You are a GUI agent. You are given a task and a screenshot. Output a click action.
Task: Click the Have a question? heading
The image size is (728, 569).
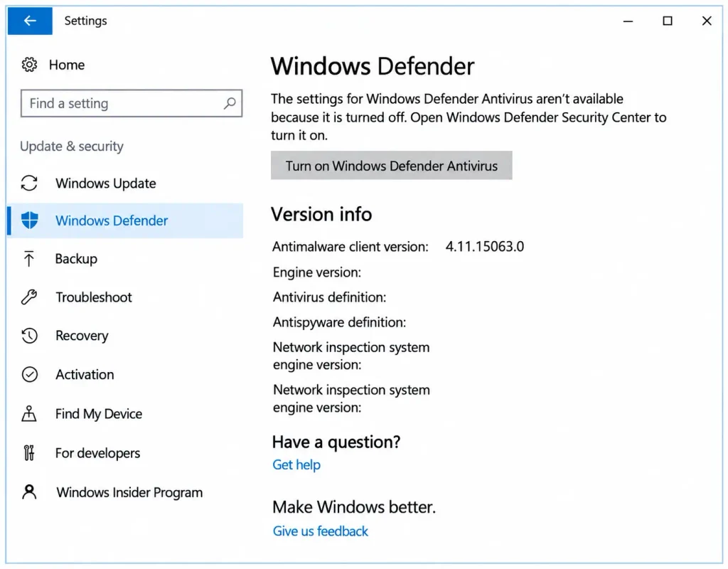pyautogui.click(x=336, y=442)
